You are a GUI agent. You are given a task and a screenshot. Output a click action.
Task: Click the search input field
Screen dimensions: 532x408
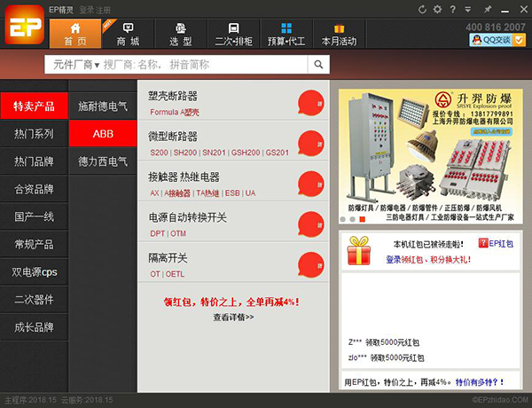click(x=204, y=65)
